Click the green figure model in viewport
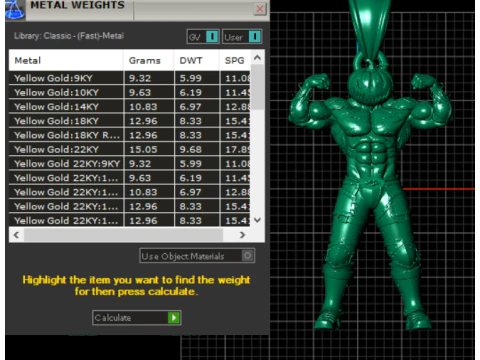The image size is (480, 360). tap(370, 193)
